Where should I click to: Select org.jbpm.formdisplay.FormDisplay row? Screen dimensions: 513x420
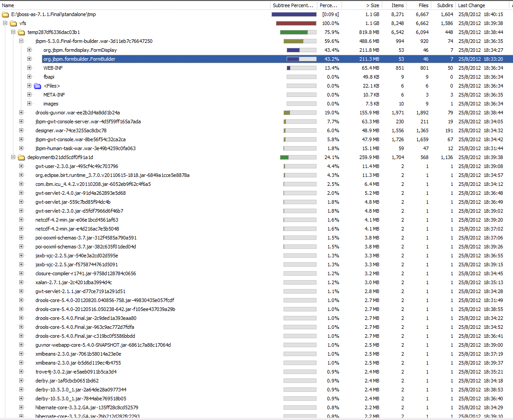(256, 50)
